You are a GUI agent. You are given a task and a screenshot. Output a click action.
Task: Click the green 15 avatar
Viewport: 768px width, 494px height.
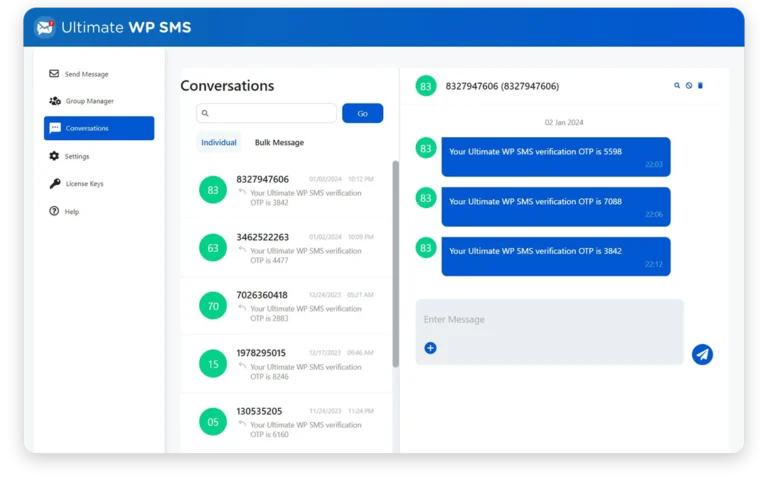[213, 364]
